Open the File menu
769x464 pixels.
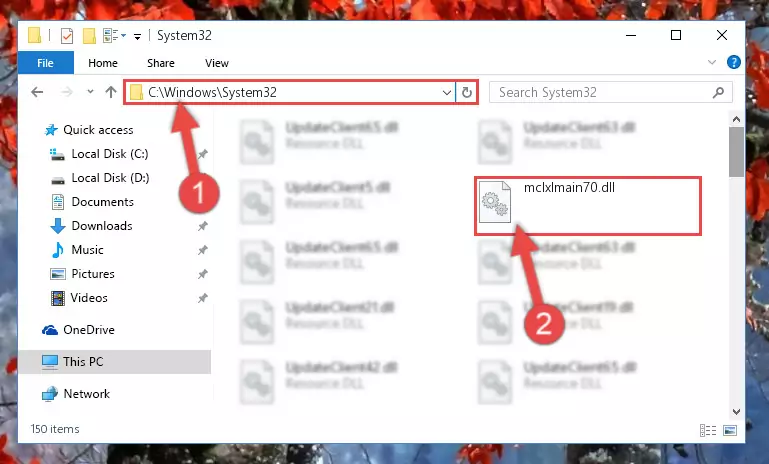46,63
